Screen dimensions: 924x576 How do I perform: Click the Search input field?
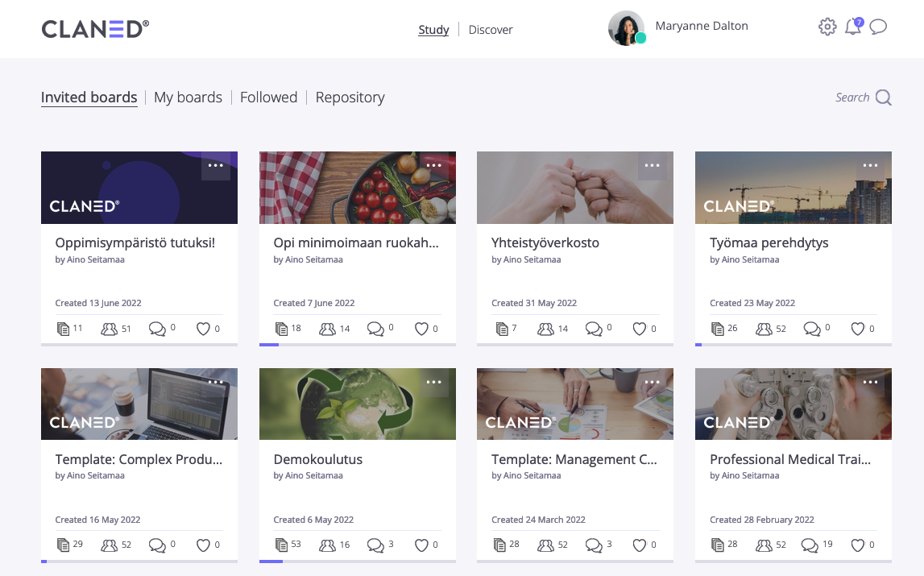click(x=852, y=97)
